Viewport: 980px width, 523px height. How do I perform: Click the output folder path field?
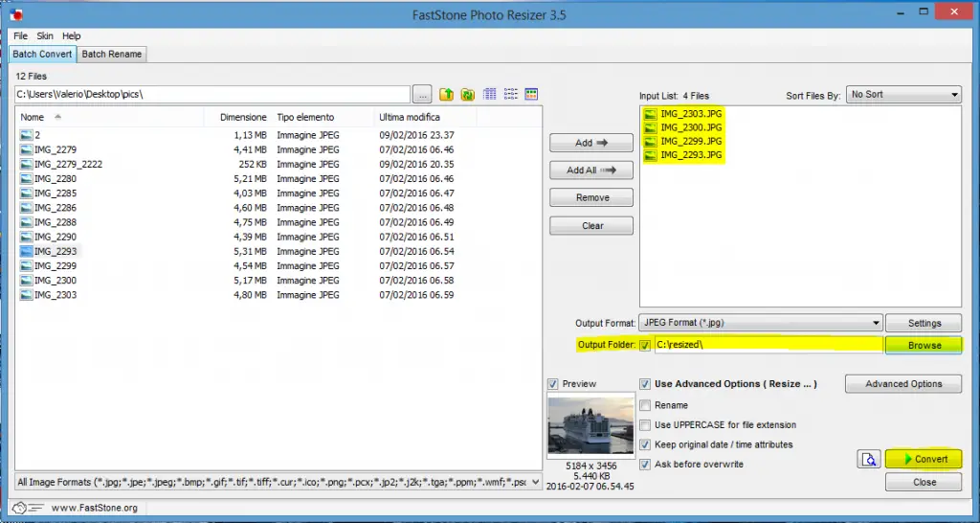(768, 346)
